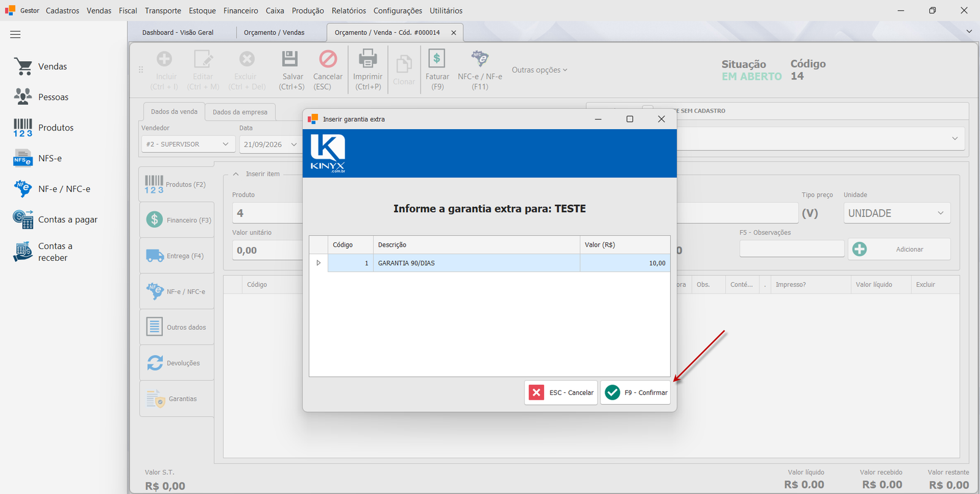Select the 10,00 value cell
This screenshot has width=980, height=494.
coord(625,263)
